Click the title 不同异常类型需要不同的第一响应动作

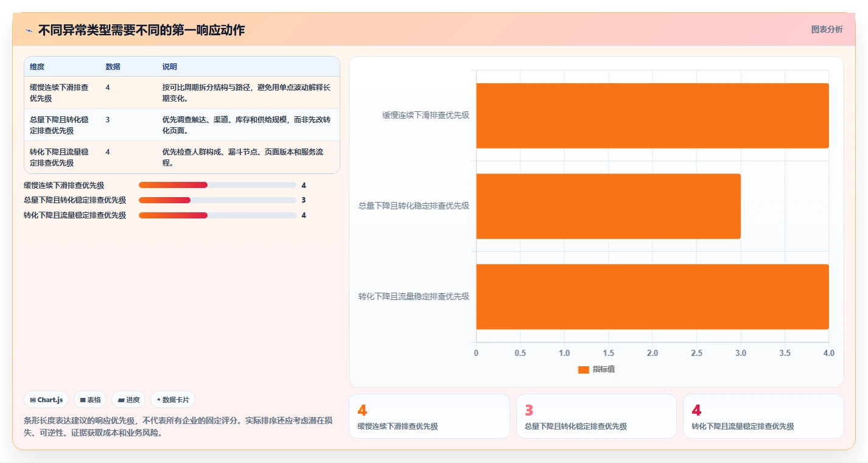coord(141,30)
